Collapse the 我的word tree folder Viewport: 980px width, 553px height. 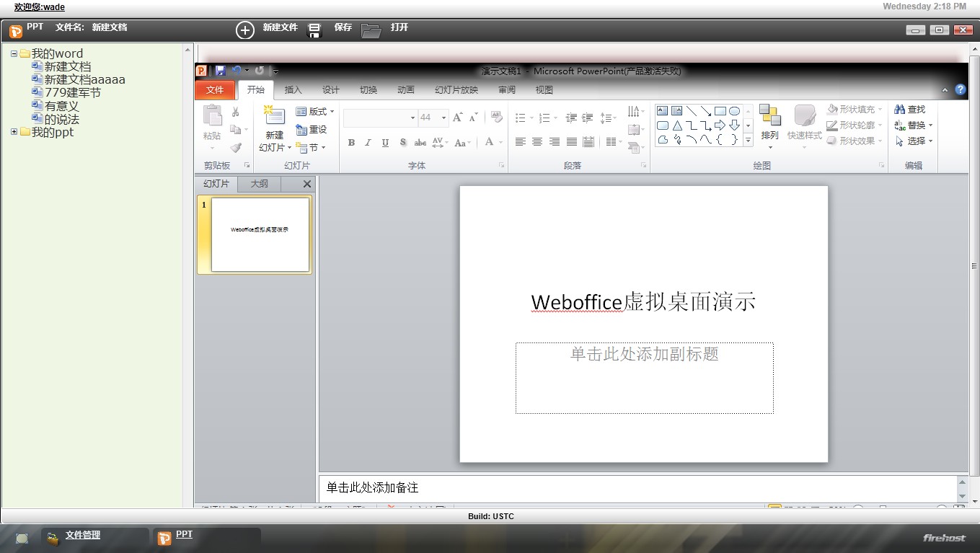[14, 53]
